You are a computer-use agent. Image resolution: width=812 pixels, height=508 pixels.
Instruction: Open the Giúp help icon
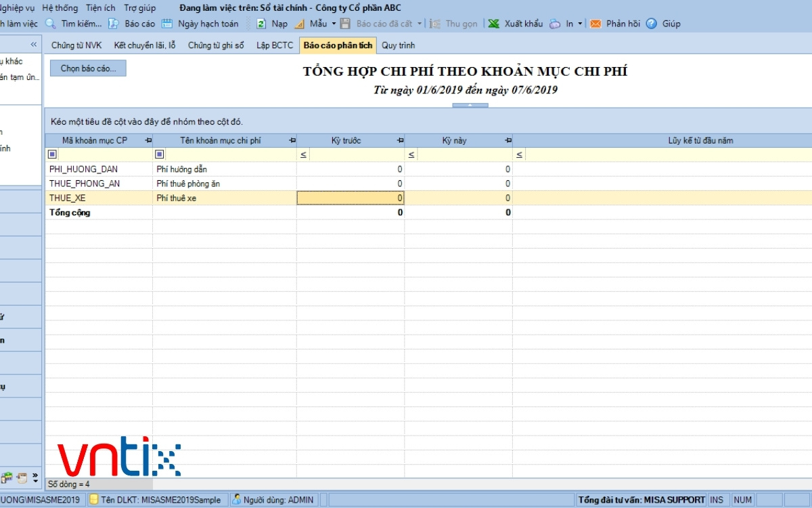[652, 24]
